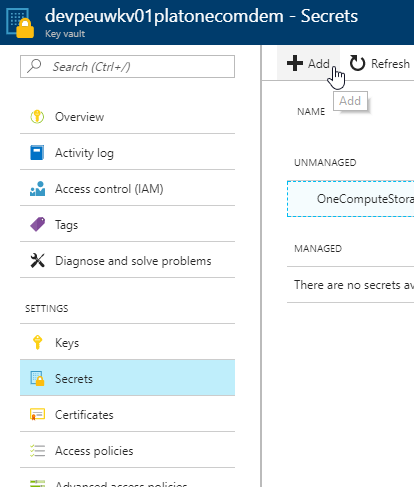
Task: Click the wrench and screwdriver icon
Action: click(x=37, y=260)
